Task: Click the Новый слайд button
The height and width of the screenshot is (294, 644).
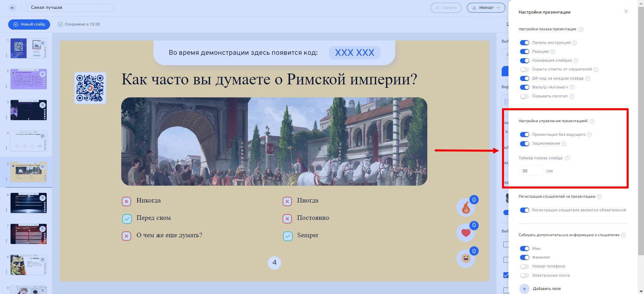Action: (29, 24)
